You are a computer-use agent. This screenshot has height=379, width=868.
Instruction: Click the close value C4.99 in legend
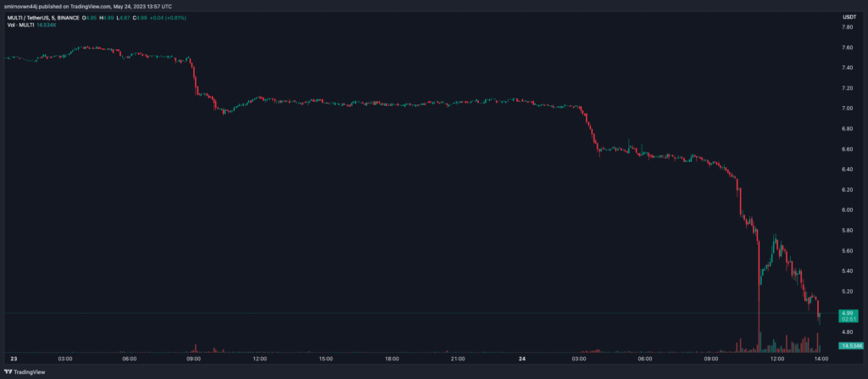(141, 19)
